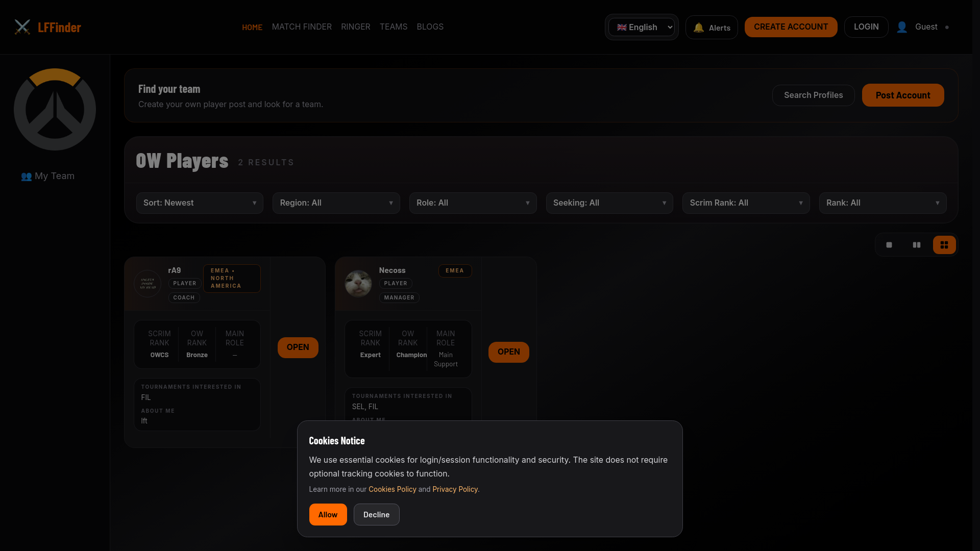Click the COACH tag on rA9's card
Viewport: 980px width, 551px height.
184,298
